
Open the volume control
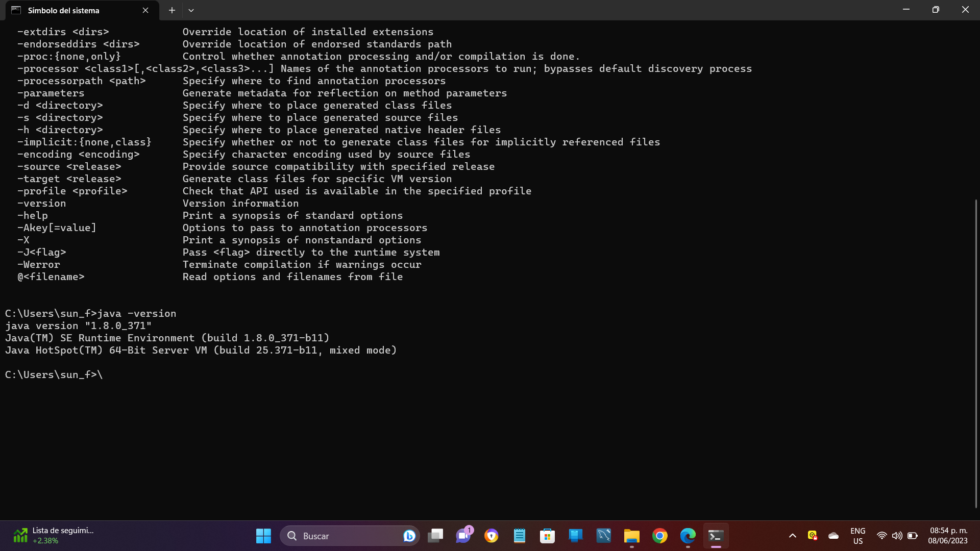(x=897, y=536)
